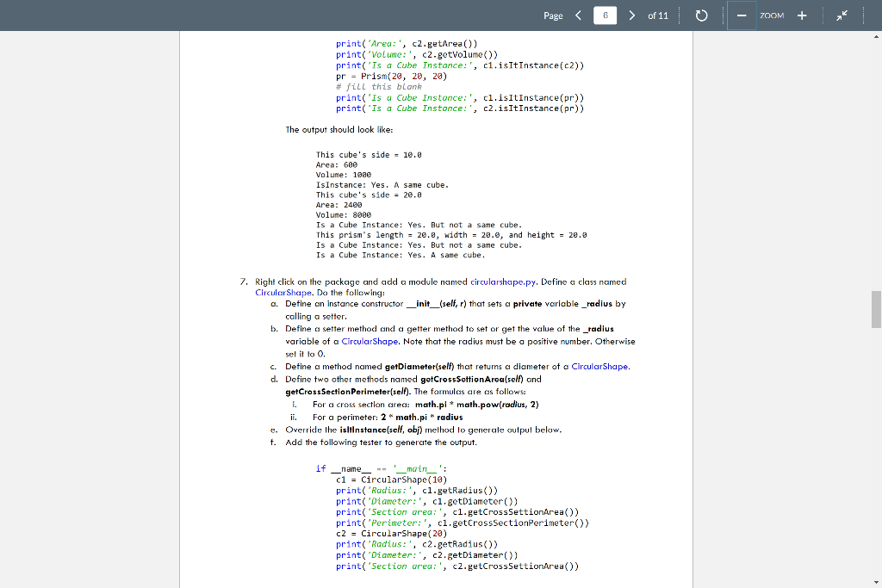The width and height of the screenshot is (882, 588).
Task: Click 'print('Volume:', c2.getVolume())' code line
Action: [x=417, y=54]
